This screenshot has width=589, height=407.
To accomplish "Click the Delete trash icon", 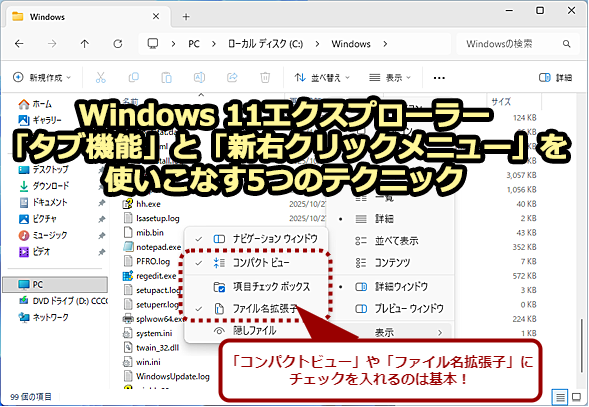I will pyautogui.click(x=265, y=78).
